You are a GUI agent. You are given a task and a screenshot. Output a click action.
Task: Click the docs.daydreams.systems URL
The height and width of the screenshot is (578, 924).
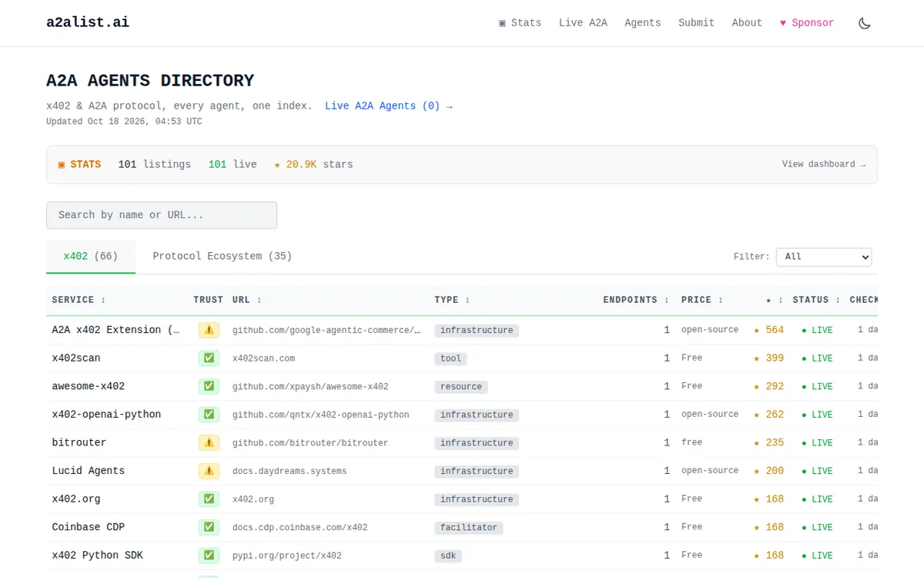click(x=290, y=471)
